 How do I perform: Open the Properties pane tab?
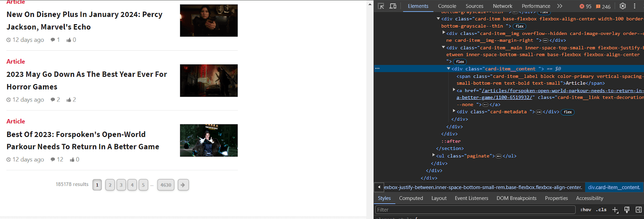pos(556,198)
